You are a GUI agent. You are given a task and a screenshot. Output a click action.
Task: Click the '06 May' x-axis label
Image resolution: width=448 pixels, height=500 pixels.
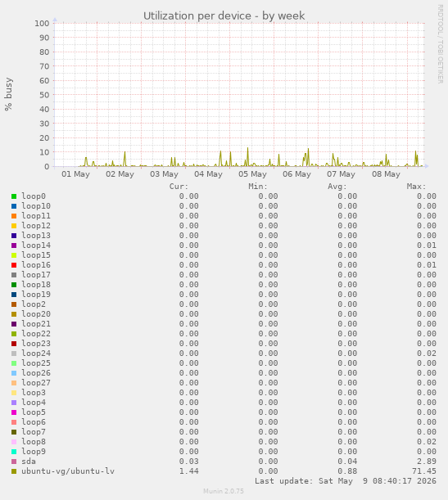coord(296,174)
